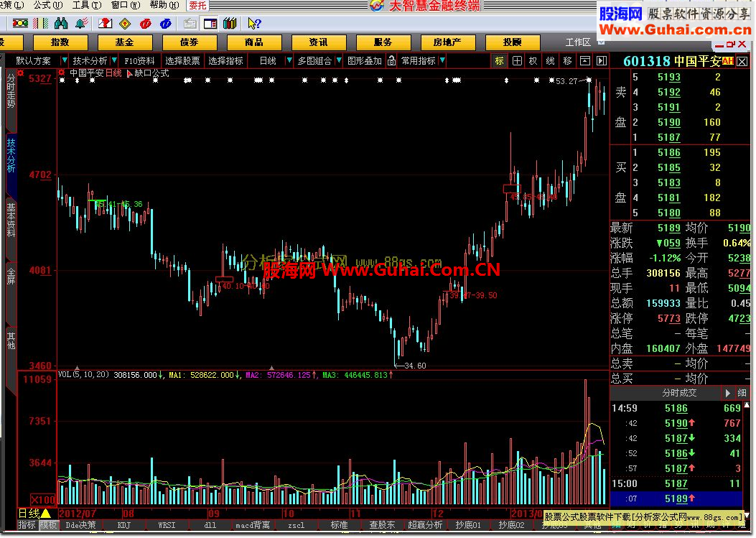The width and height of the screenshot is (756, 538).
Task: Toggle the 标 marker display button
Action: tap(500, 61)
